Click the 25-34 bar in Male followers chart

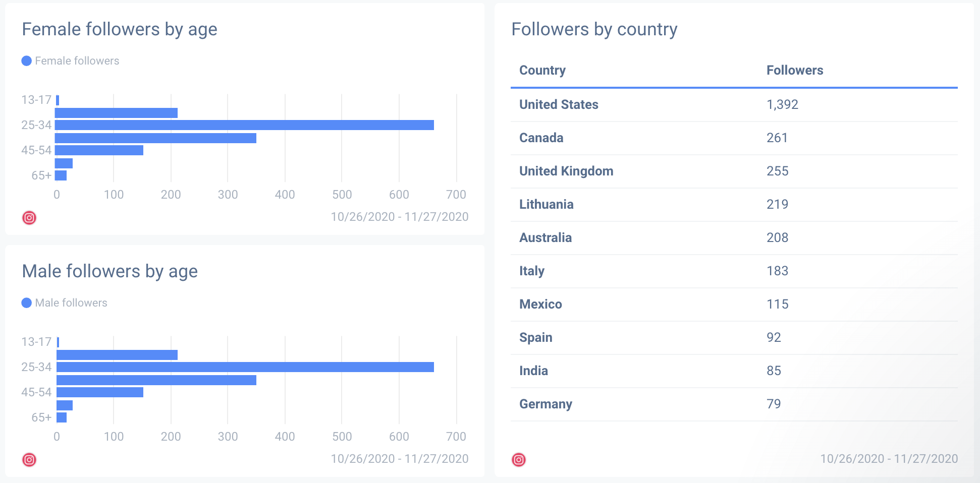pos(245,367)
